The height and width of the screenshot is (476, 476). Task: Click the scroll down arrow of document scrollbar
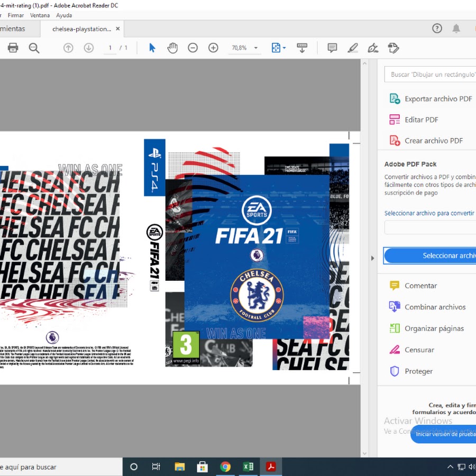click(364, 454)
